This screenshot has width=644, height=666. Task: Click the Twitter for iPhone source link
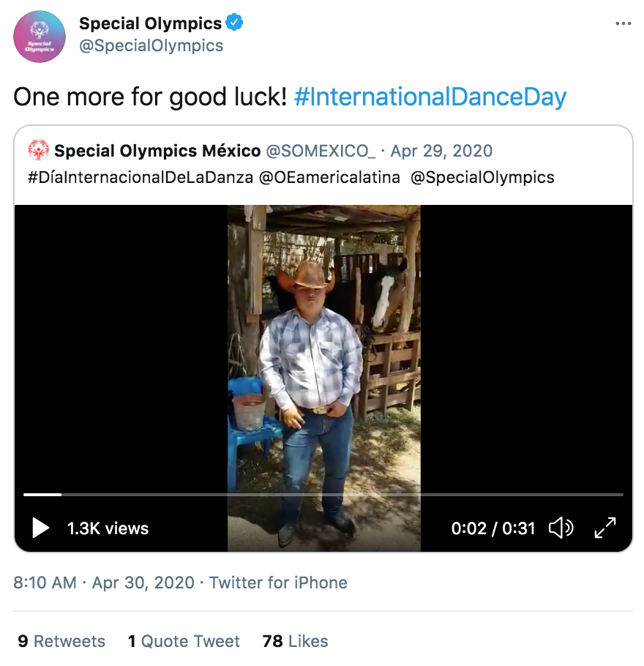pyautogui.click(x=278, y=583)
